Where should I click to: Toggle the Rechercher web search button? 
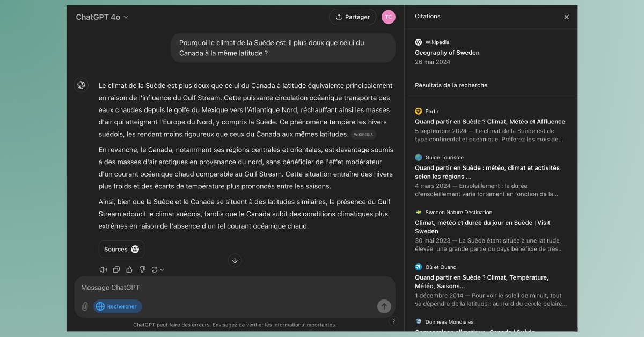tap(118, 306)
